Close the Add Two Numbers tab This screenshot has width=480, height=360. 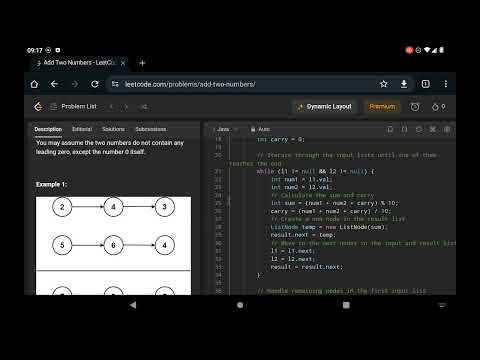[x=123, y=63]
